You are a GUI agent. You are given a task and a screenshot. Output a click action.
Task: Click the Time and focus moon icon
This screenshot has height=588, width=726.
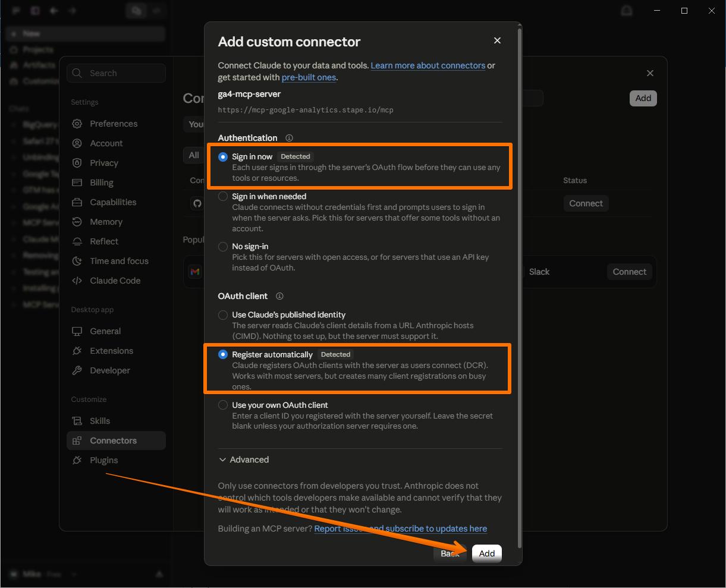click(77, 261)
